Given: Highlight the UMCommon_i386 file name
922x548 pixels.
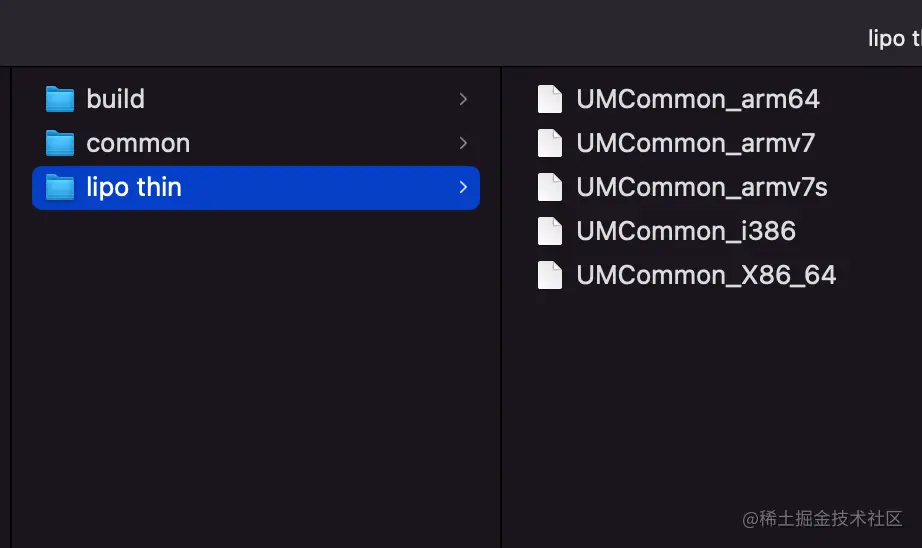Looking at the screenshot, I should pos(686,231).
